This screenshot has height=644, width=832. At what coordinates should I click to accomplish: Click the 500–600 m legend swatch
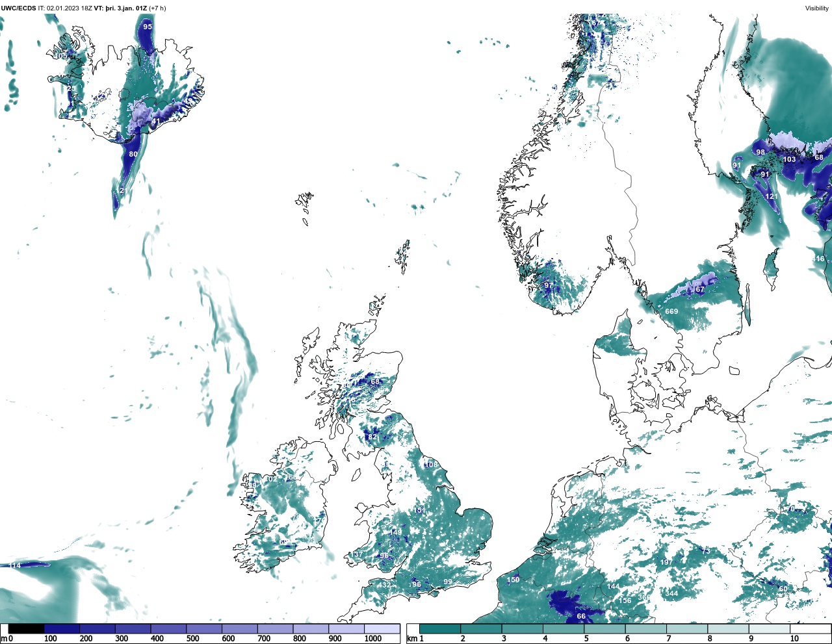(204, 628)
